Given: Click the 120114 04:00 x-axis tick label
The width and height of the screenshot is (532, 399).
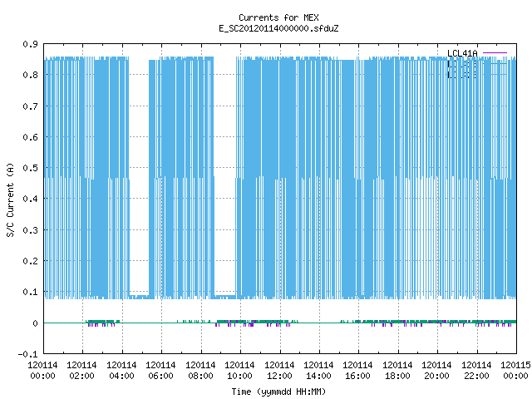Looking at the screenshot, I should [x=121, y=371].
